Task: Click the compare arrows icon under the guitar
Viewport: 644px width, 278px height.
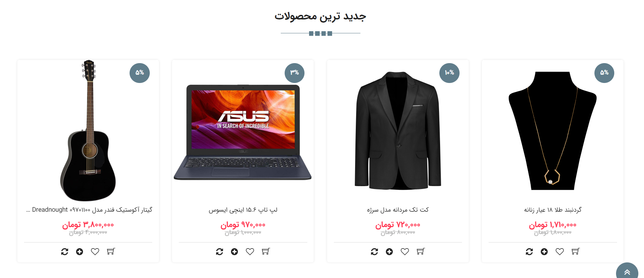Action: [64, 251]
